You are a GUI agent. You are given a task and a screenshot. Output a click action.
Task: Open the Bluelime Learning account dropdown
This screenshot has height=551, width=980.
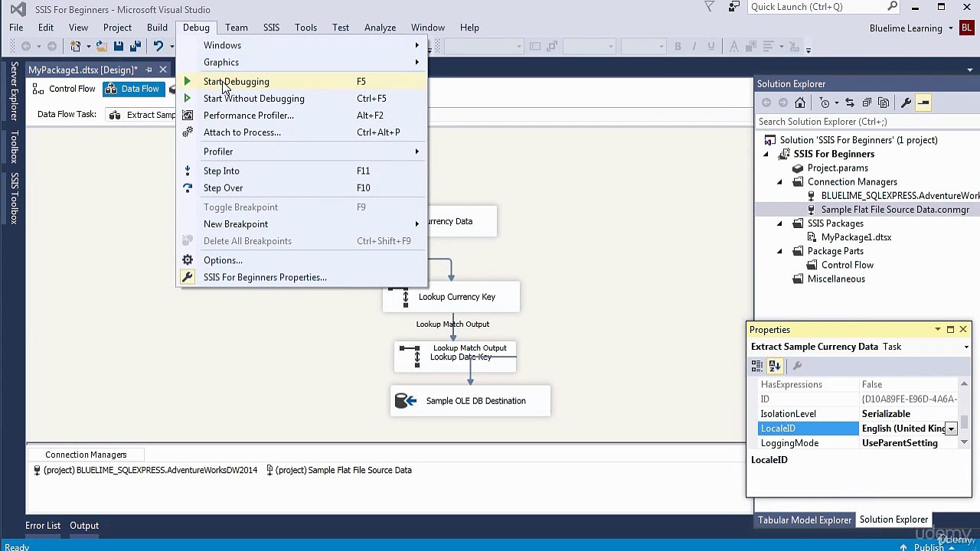pos(951,28)
